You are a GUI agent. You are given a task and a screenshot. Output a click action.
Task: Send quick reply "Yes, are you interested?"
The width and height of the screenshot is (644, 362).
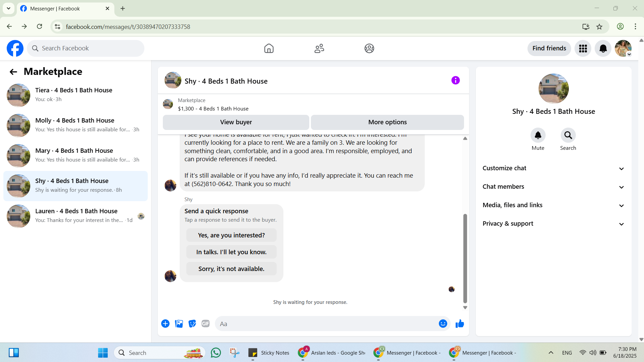(231, 235)
